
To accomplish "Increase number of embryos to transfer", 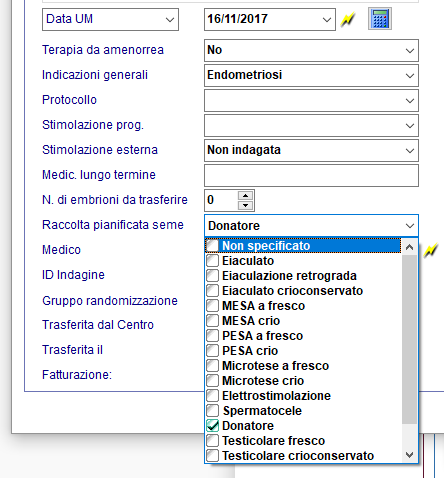I will coord(246,196).
